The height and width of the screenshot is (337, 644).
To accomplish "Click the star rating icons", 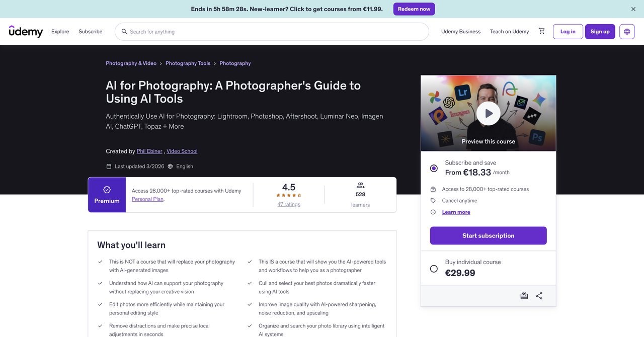I will coord(289,195).
